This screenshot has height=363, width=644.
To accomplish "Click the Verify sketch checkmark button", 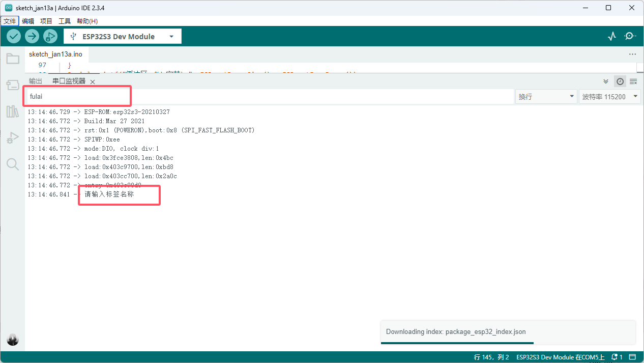I will pyautogui.click(x=14, y=36).
